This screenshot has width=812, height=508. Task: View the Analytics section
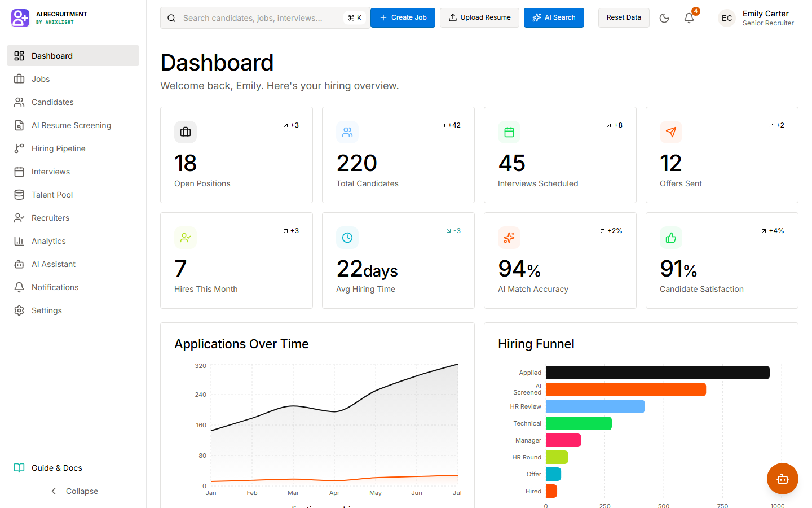(73, 241)
